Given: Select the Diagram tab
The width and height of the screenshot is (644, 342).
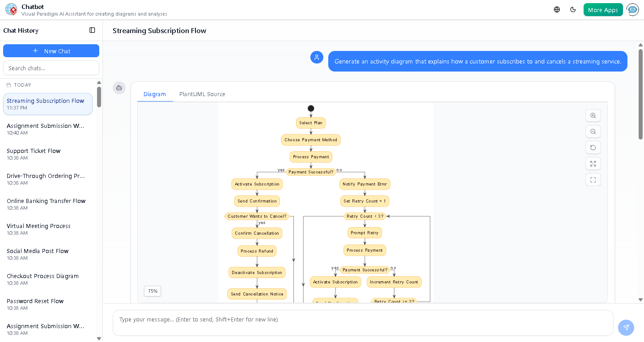Looking at the screenshot, I should [155, 94].
